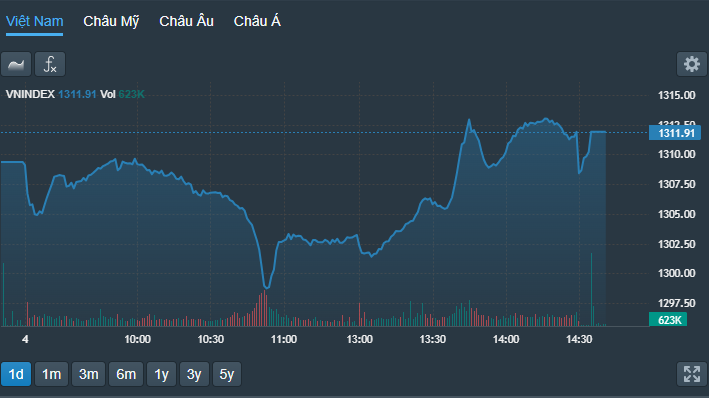Set range to 1y
This screenshot has height=398, width=709.
pyautogui.click(x=161, y=374)
